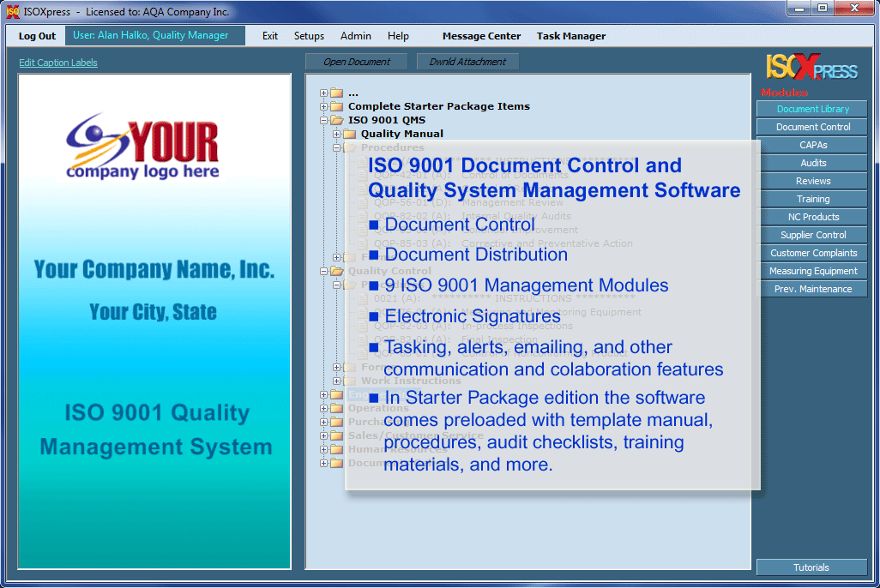Click the ISOXpress logo above the Modules panel

(x=811, y=70)
